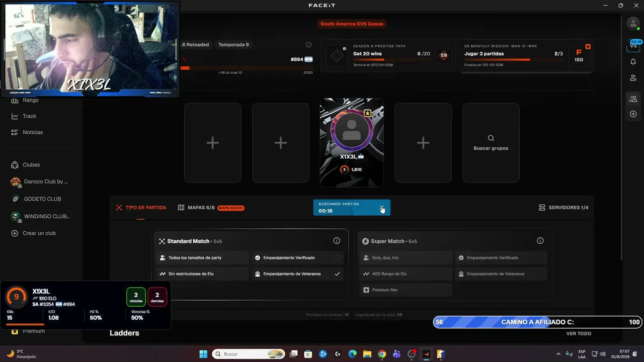644x362 pixels.
Task: Click the F 150 points reward icon
Action: point(579,55)
